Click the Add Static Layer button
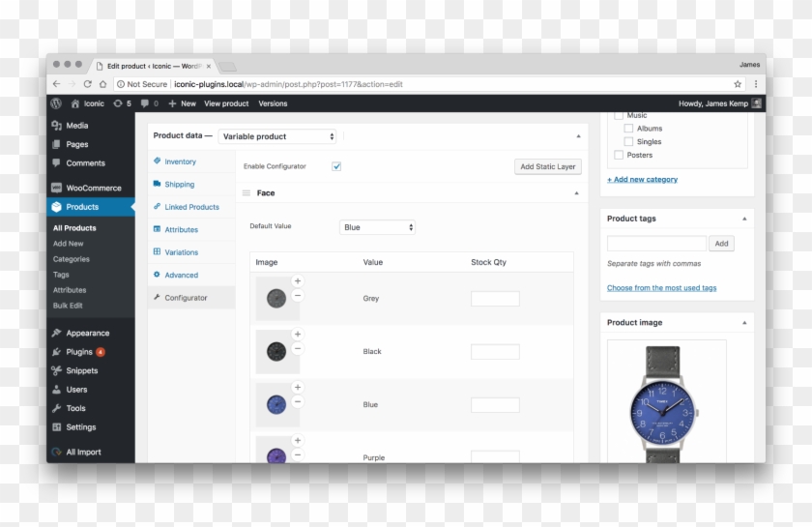The width and height of the screenshot is (812, 527). pyautogui.click(x=548, y=166)
